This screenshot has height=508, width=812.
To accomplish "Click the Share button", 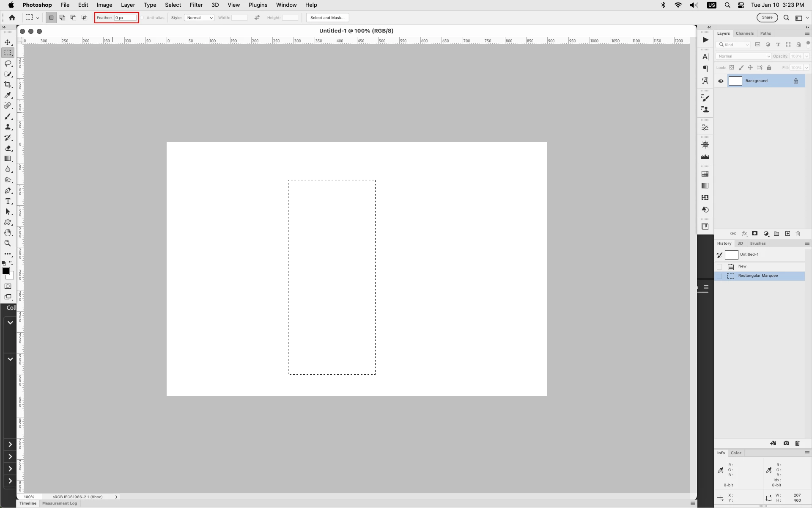I will pyautogui.click(x=767, y=18).
